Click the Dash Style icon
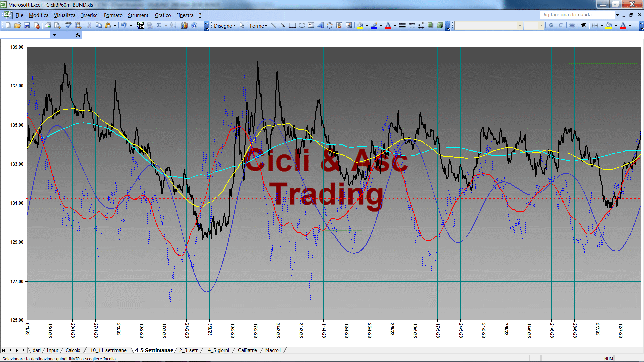 [412, 25]
